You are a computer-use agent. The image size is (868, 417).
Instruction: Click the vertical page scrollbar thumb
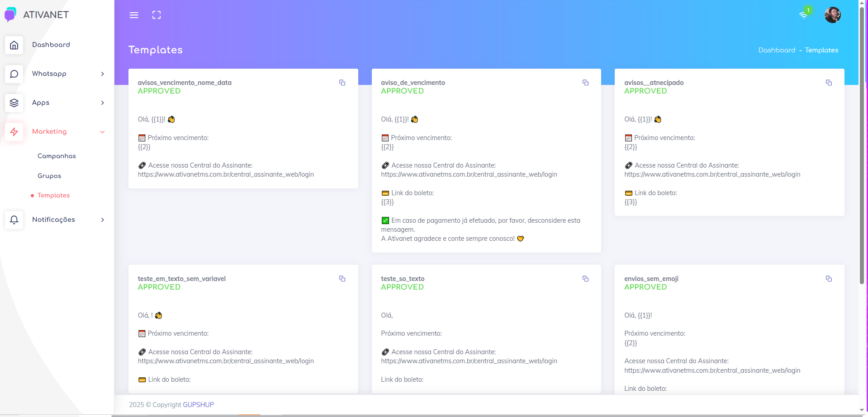(862, 145)
